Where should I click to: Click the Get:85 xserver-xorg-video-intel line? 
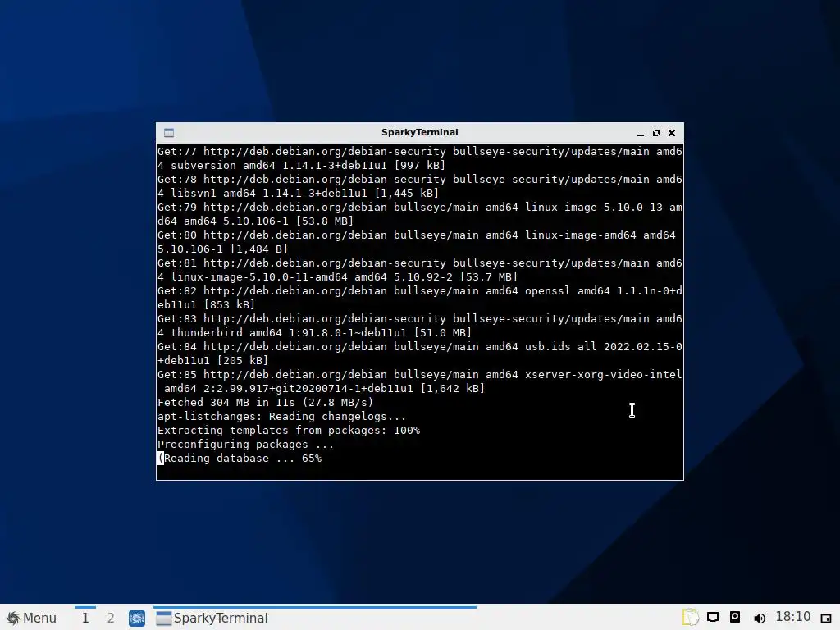tap(419, 381)
